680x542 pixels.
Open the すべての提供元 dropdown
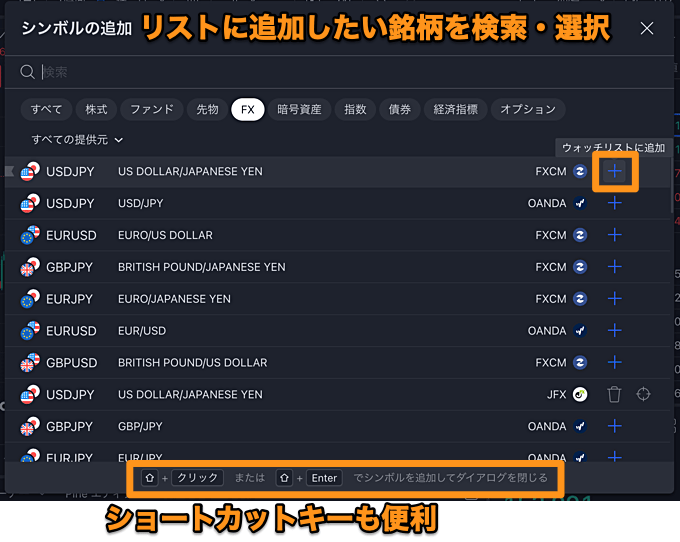pos(77,140)
